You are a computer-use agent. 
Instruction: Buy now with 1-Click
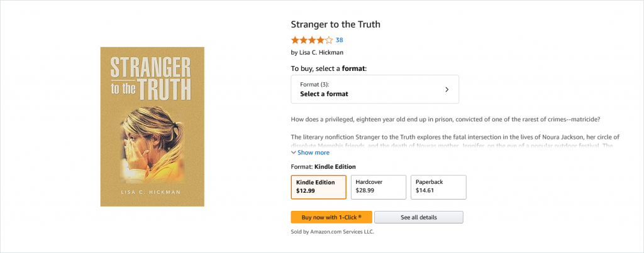pos(331,217)
